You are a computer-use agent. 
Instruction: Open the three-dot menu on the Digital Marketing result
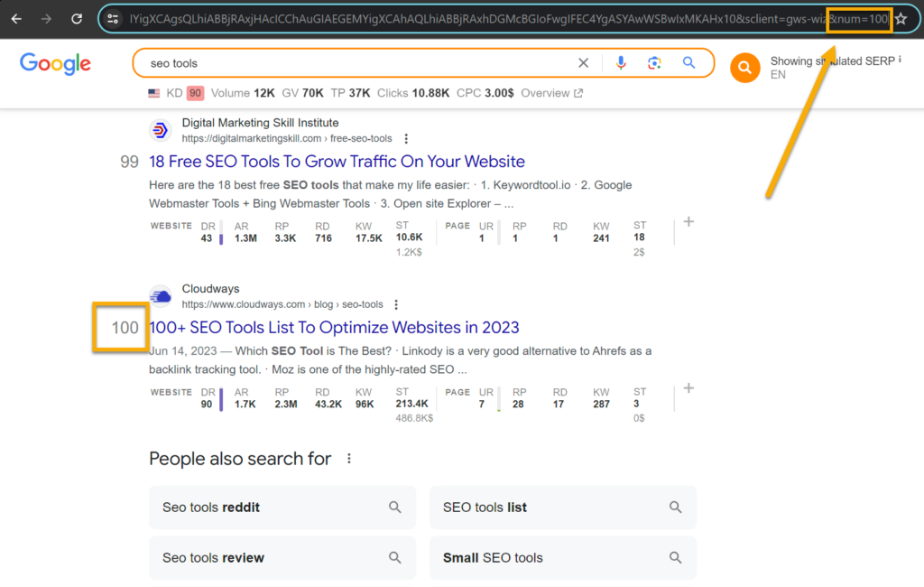[x=406, y=139]
